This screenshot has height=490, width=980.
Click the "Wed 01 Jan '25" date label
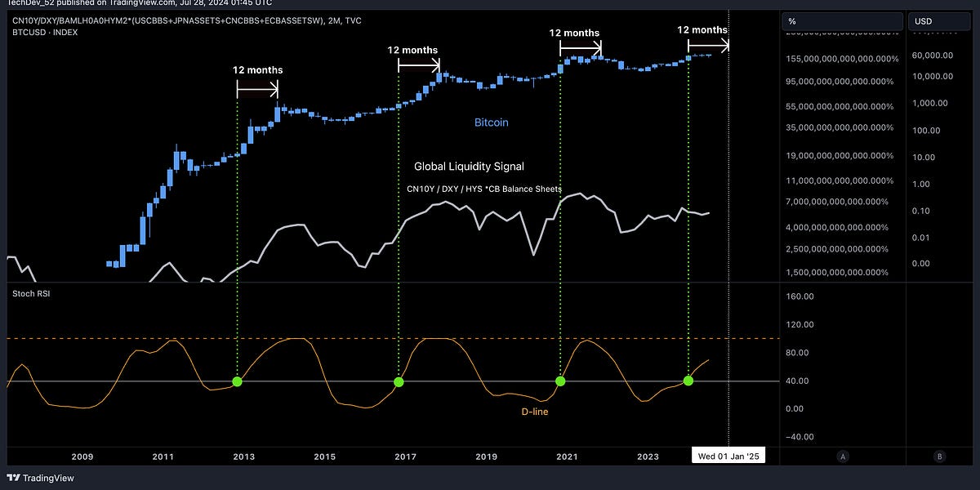pos(728,455)
